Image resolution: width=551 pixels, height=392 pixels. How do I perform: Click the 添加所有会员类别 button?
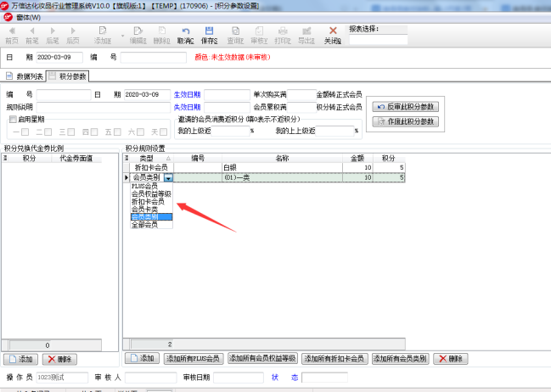[400, 359]
